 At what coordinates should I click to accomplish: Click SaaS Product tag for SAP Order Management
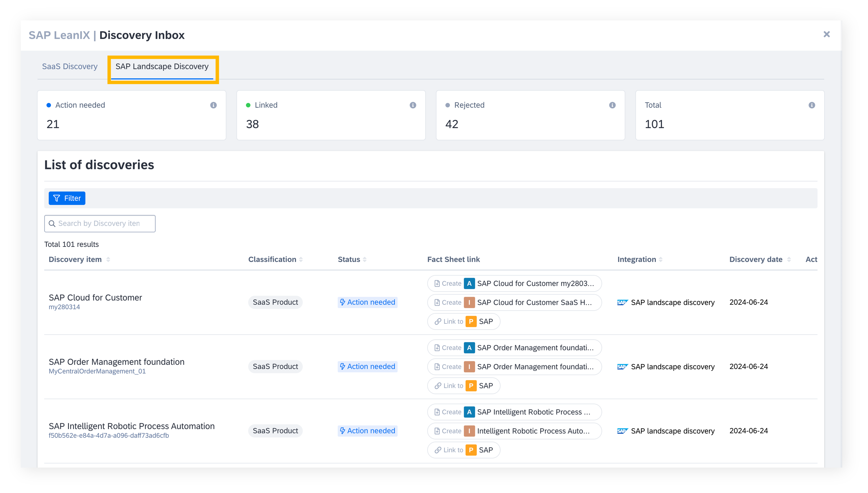pos(275,366)
